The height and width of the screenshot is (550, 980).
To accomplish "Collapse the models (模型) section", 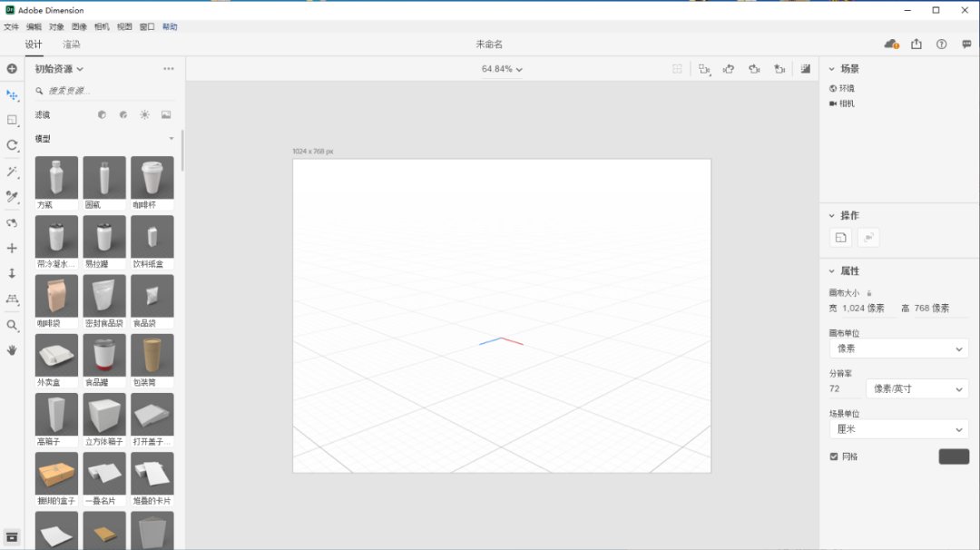I will [x=171, y=138].
